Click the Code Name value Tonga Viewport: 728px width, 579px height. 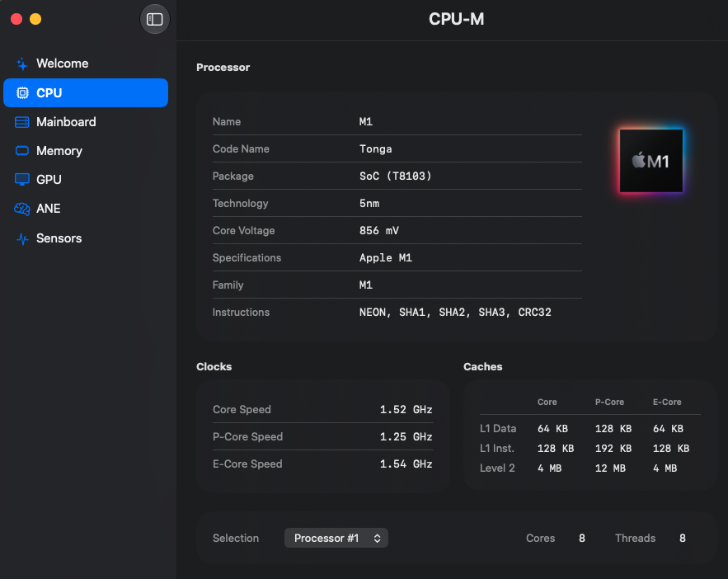(376, 149)
